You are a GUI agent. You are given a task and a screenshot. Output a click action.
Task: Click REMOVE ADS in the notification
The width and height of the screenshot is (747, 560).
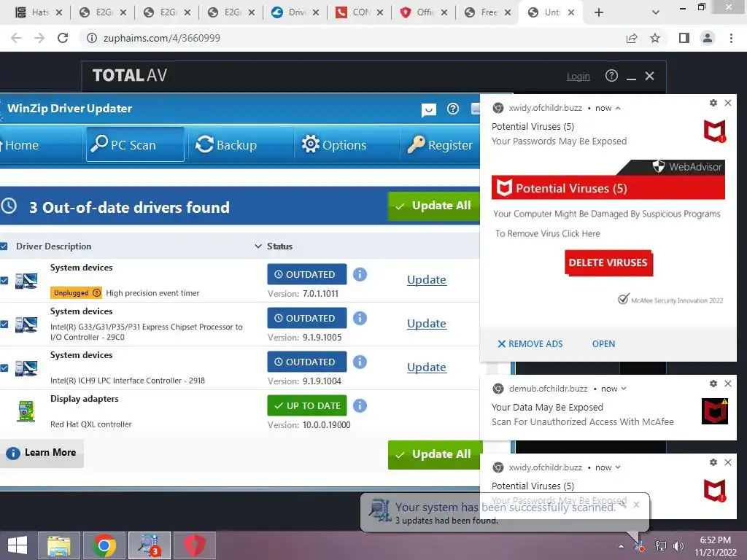pos(530,344)
